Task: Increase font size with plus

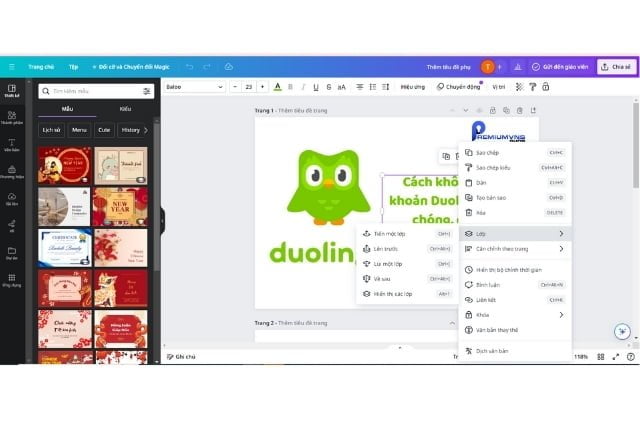Action: pos(262,87)
